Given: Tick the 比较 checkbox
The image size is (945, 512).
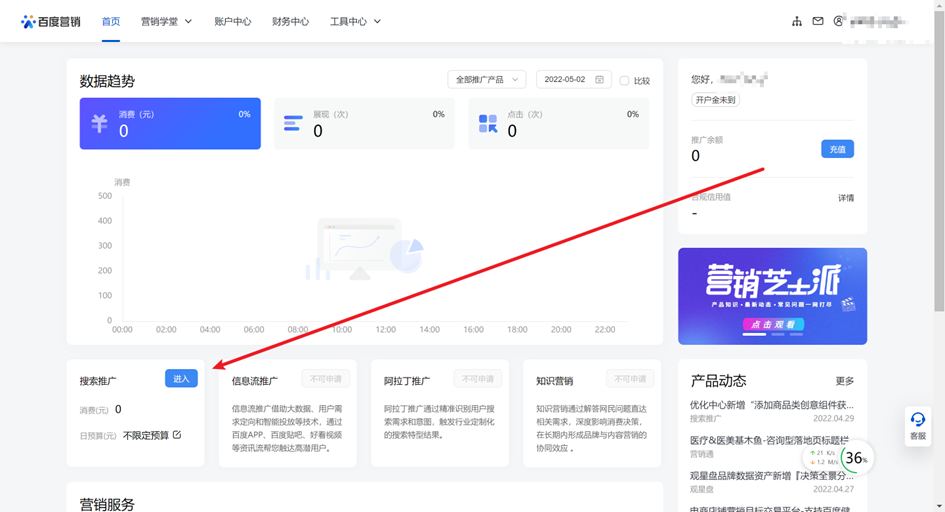Looking at the screenshot, I should (624, 81).
